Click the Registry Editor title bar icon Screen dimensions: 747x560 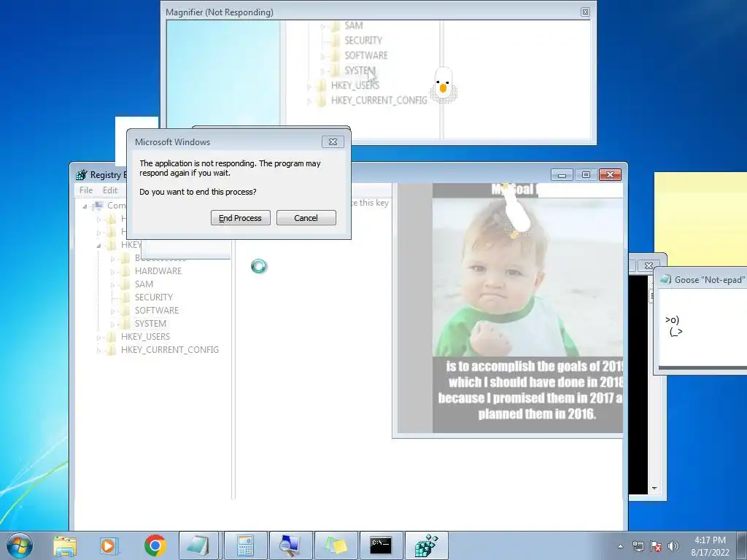pos(82,175)
